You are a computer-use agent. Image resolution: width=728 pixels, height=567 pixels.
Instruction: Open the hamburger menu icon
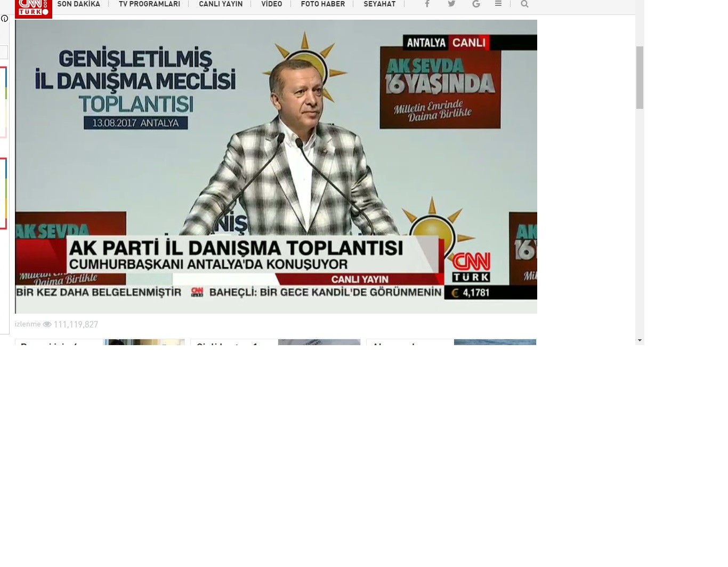[498, 4]
